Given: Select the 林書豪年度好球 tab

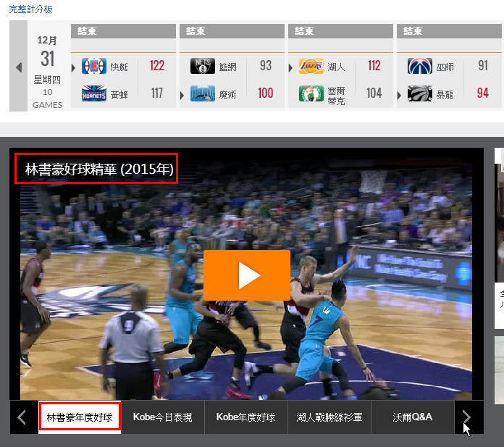Looking at the screenshot, I should tap(80, 417).
